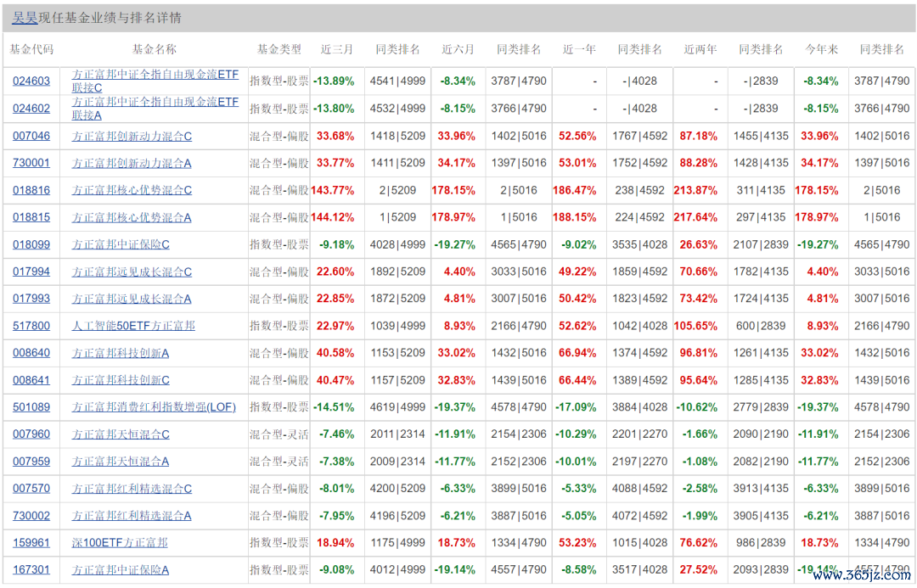Open 方正富邦核心优势混合C fund link
917x588 pixels.
coord(132,191)
